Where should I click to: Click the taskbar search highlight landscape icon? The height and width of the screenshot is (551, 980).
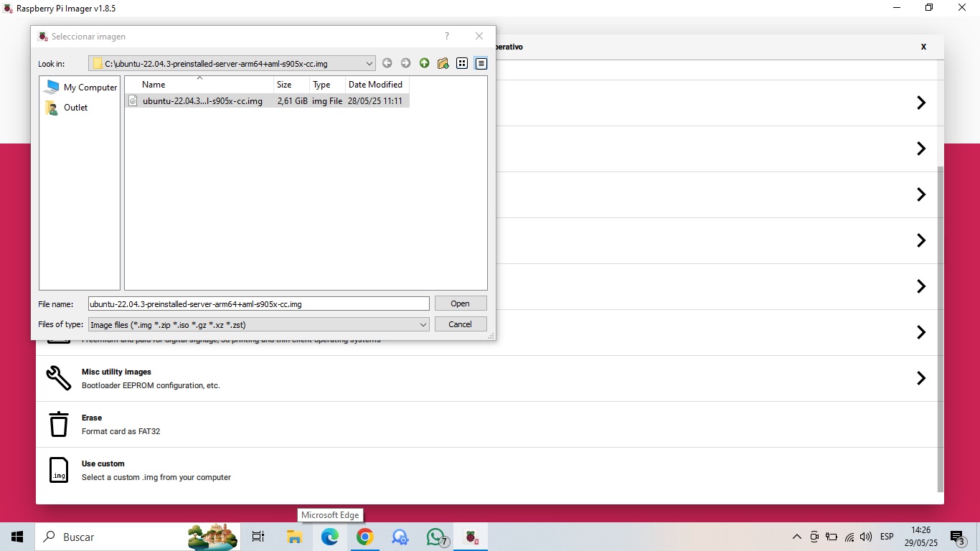pos(212,537)
